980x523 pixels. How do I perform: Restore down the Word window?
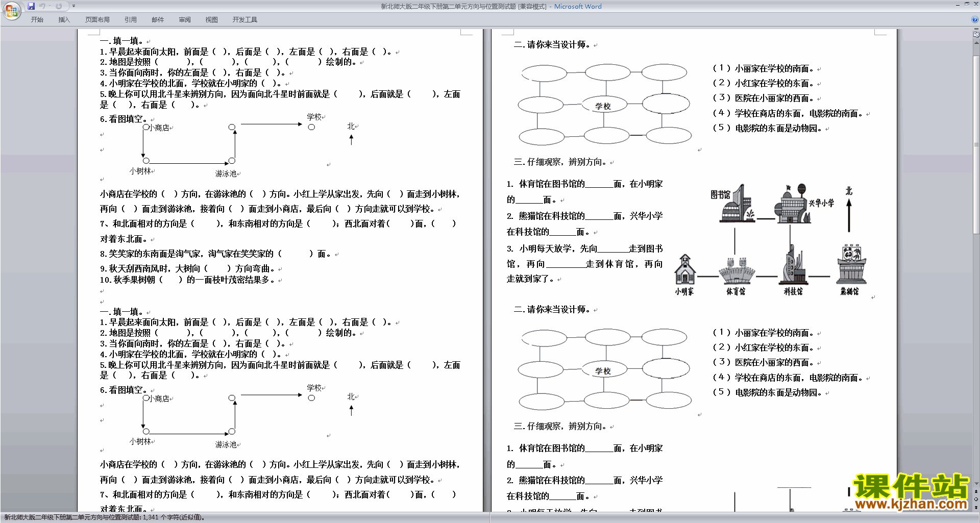(x=967, y=4)
